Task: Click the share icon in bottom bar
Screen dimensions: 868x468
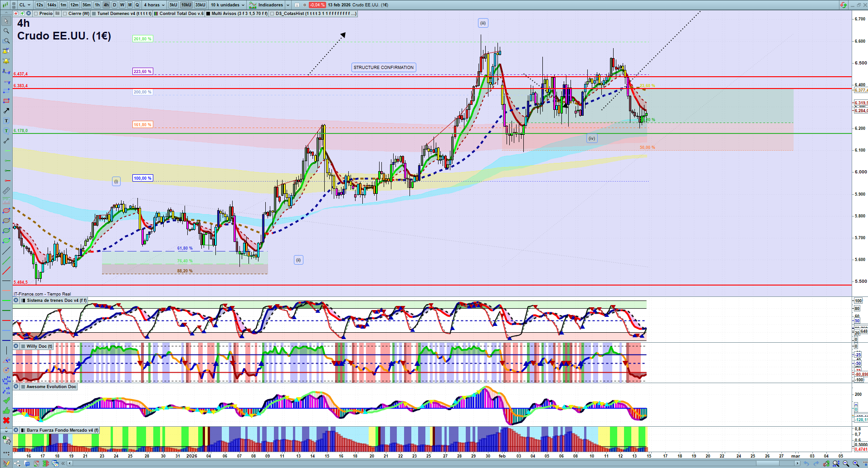Action: click(x=17, y=463)
